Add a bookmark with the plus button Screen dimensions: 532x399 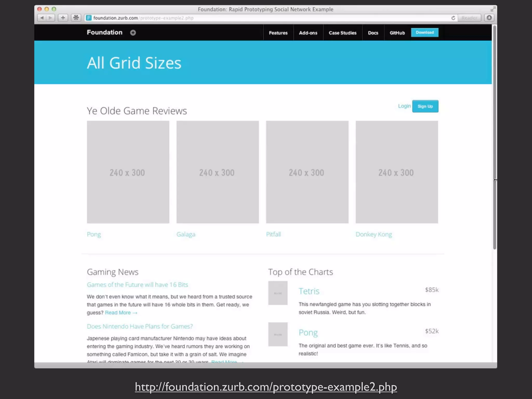pyautogui.click(x=63, y=18)
